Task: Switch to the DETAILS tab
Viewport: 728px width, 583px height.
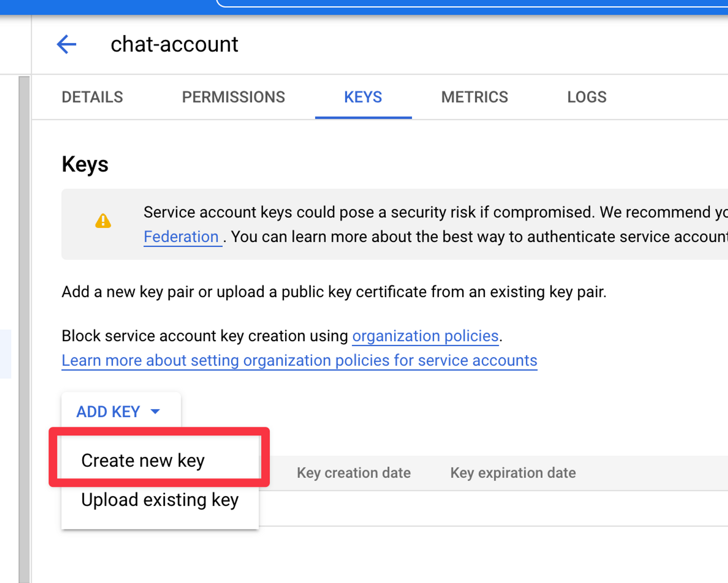Action: coord(92,97)
